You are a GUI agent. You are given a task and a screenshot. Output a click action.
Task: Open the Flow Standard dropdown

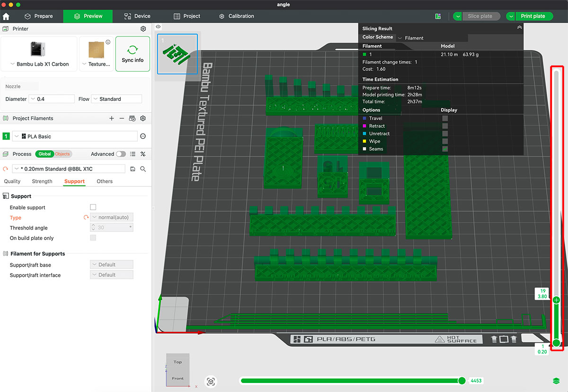tap(116, 99)
